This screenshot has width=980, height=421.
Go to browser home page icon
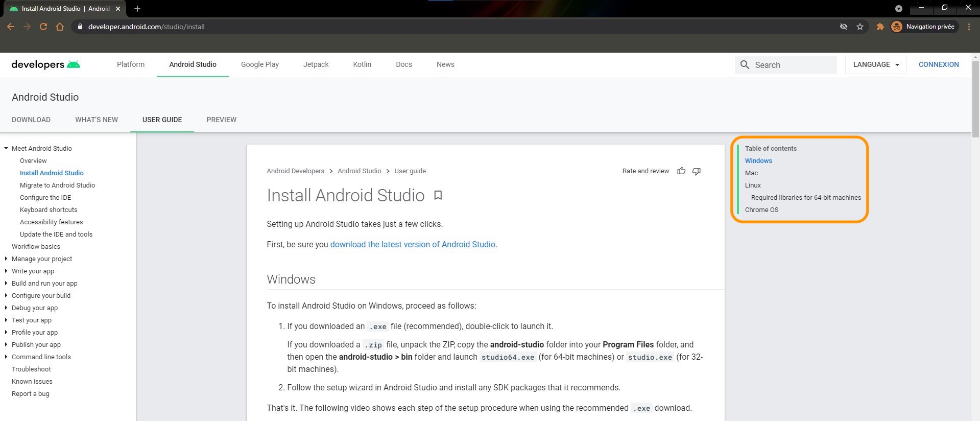click(x=60, y=27)
